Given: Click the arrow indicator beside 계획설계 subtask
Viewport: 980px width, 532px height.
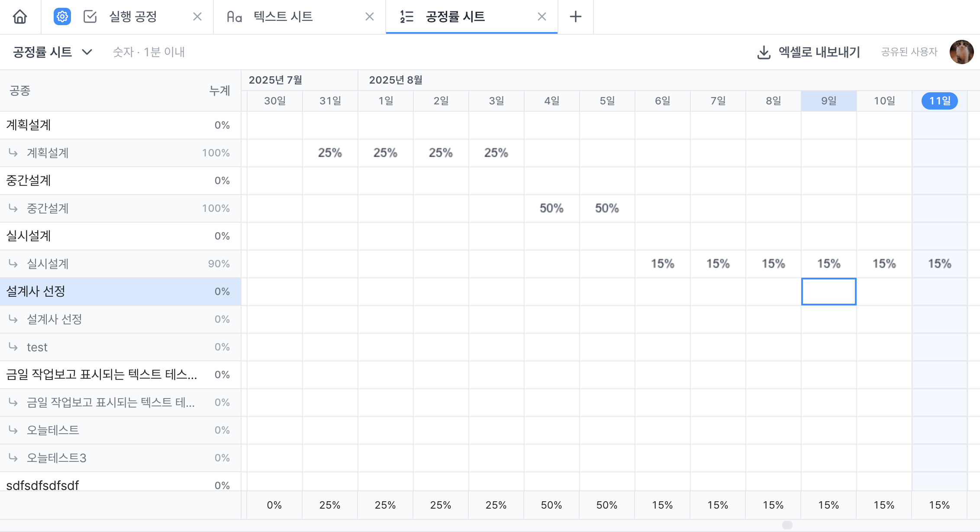Looking at the screenshot, I should pyautogui.click(x=13, y=152).
